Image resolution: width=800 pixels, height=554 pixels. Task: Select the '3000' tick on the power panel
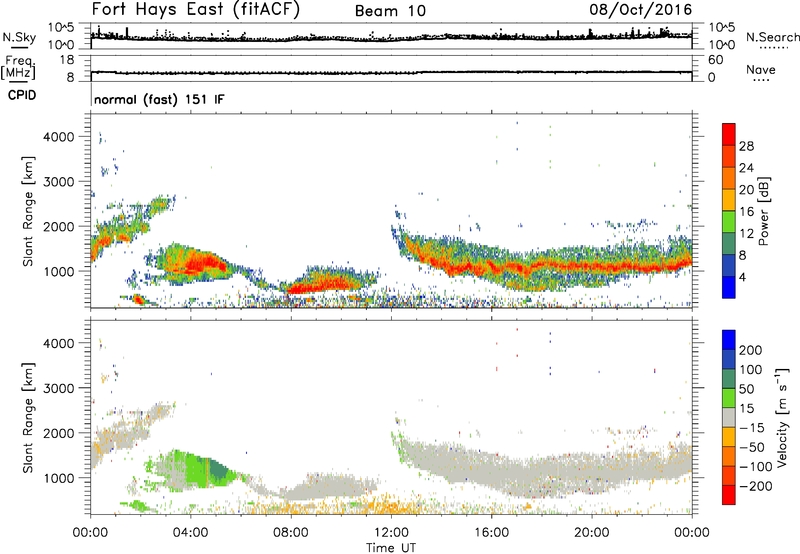coord(58,182)
